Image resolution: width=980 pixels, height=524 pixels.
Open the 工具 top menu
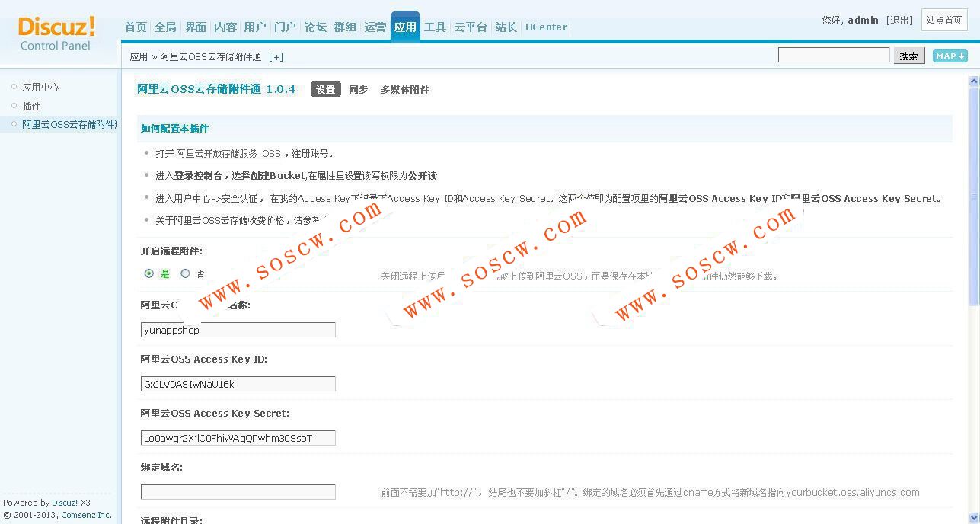click(x=435, y=27)
